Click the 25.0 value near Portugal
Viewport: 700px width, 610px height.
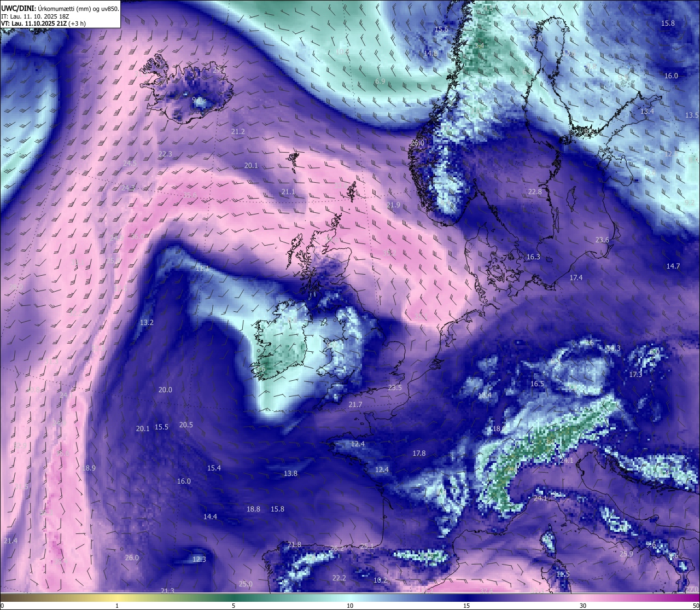(246, 584)
